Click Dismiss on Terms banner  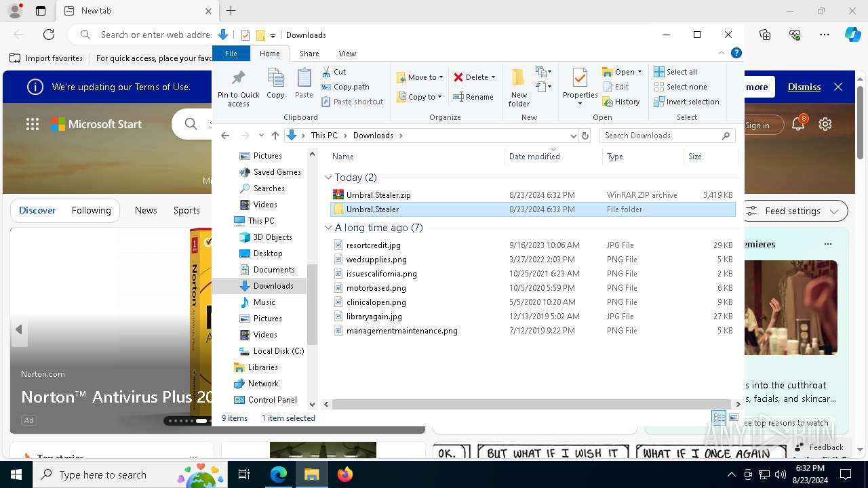click(x=804, y=87)
